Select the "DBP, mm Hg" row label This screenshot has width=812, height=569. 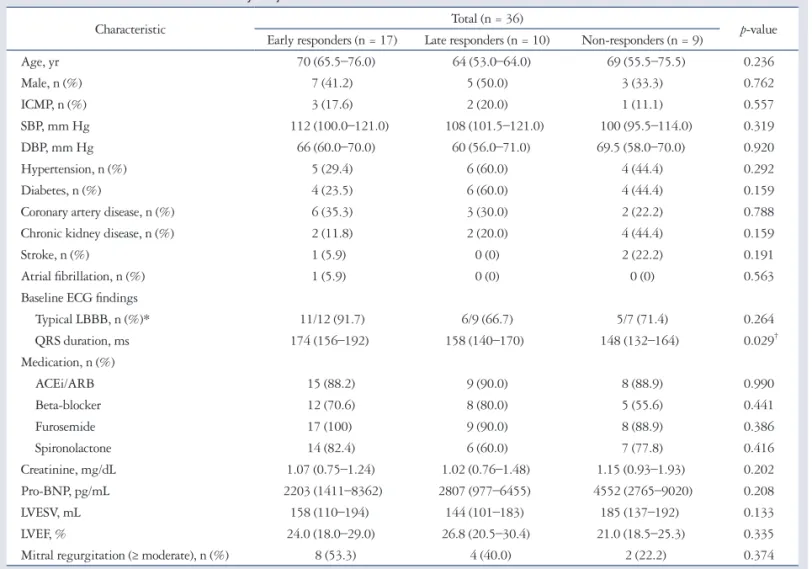tap(57, 148)
